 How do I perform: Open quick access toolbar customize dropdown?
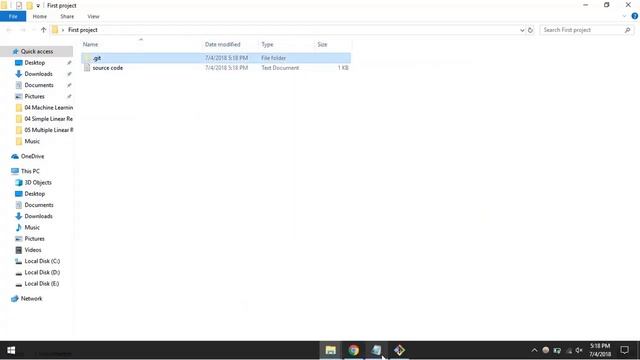[x=38, y=6]
